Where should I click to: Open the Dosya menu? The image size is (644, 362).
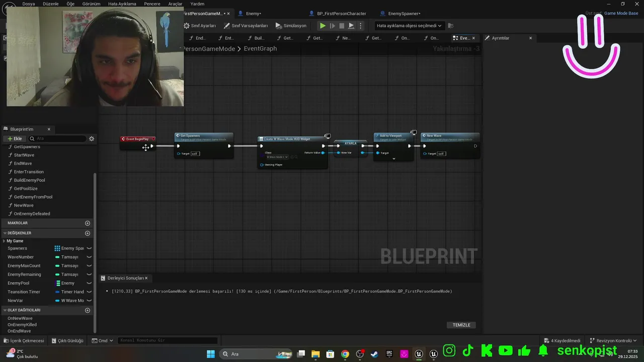[29, 4]
